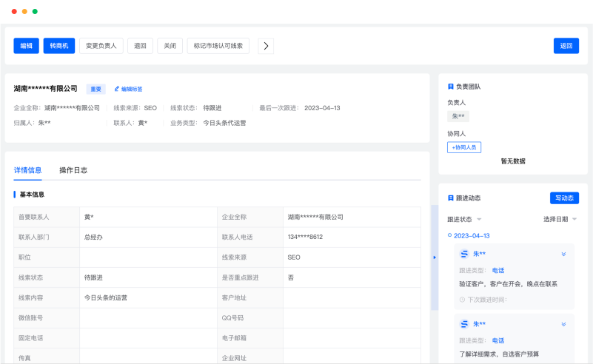This screenshot has width=593, height=364.
Task: Collapse side panel with small blue arrow
Action: [x=435, y=257]
